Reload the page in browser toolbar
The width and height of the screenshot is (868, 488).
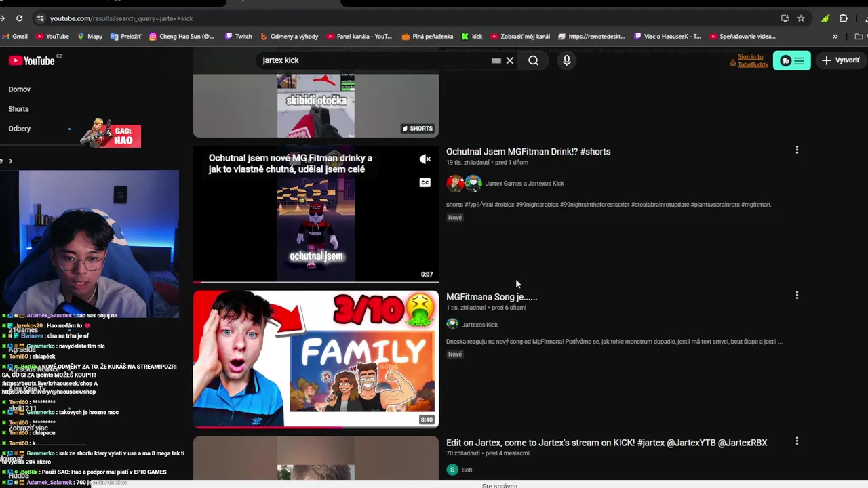point(19,18)
